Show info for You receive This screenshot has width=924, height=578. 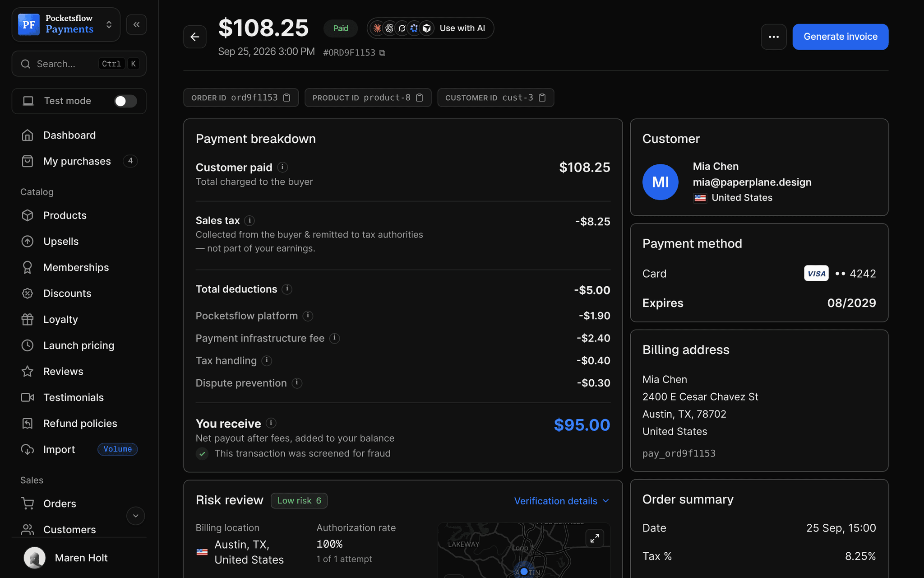(x=271, y=423)
